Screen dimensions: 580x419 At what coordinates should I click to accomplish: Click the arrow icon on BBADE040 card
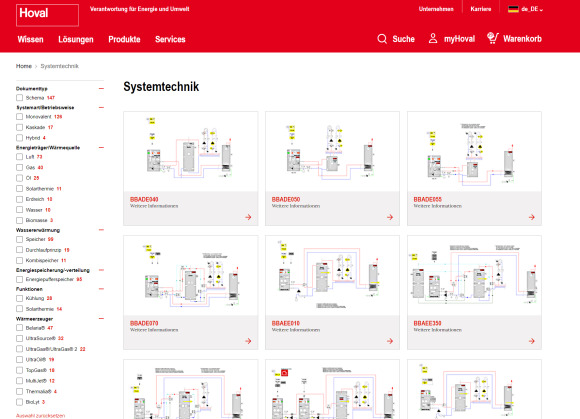tap(248, 217)
